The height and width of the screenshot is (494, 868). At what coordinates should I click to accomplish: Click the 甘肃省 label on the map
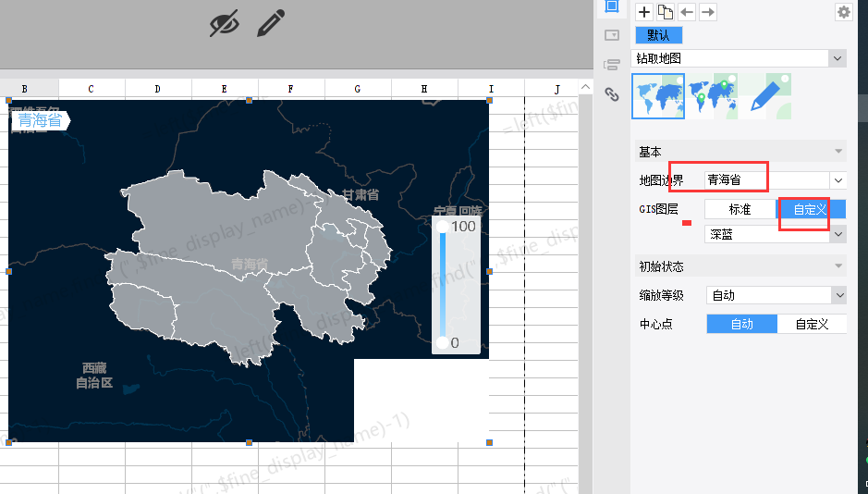[361, 194]
